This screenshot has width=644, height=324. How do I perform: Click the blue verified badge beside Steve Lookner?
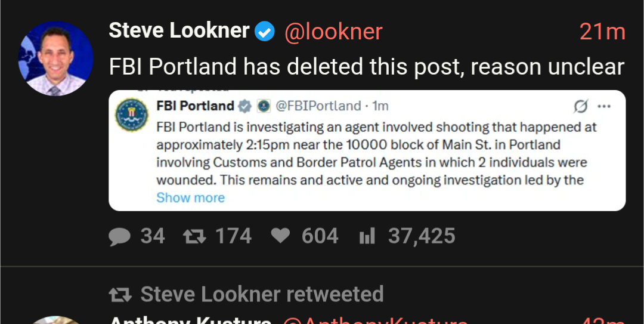tap(265, 32)
